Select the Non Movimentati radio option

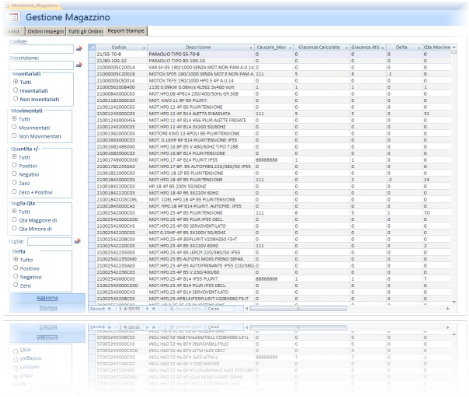(x=14, y=136)
